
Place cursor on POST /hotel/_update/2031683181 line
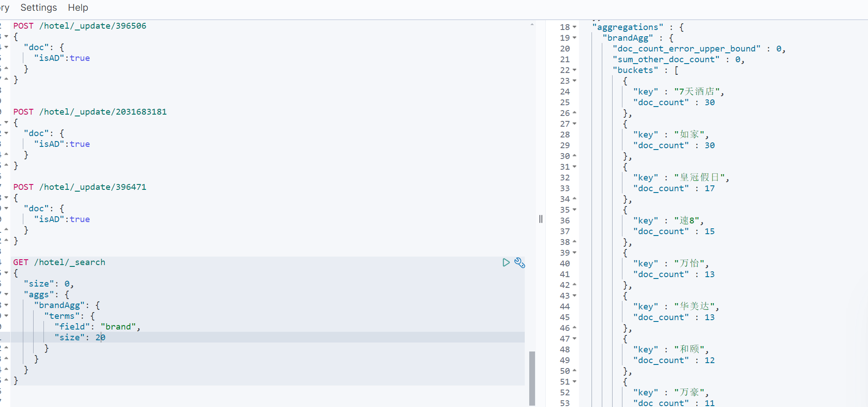coord(90,112)
